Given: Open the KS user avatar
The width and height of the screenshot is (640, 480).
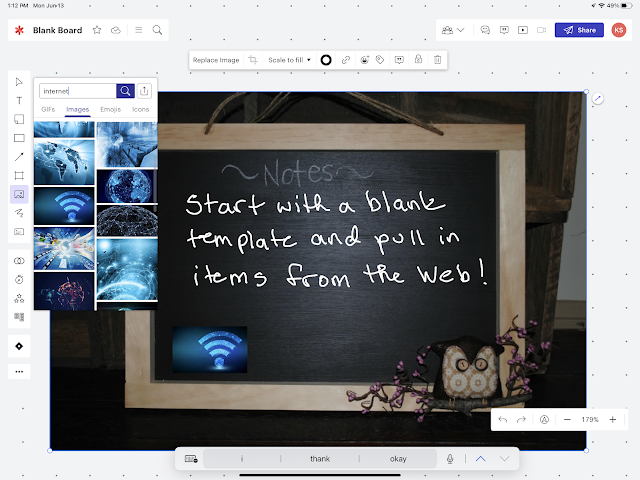Looking at the screenshot, I should pyautogui.click(x=619, y=30).
